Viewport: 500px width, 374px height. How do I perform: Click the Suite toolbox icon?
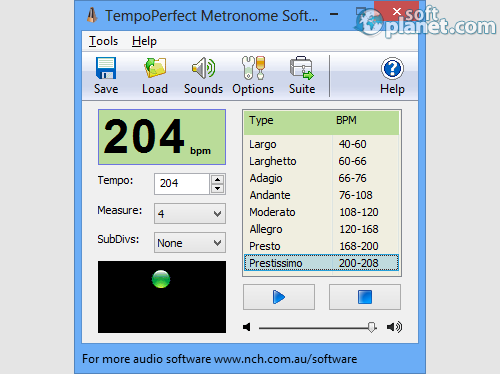coord(302,68)
